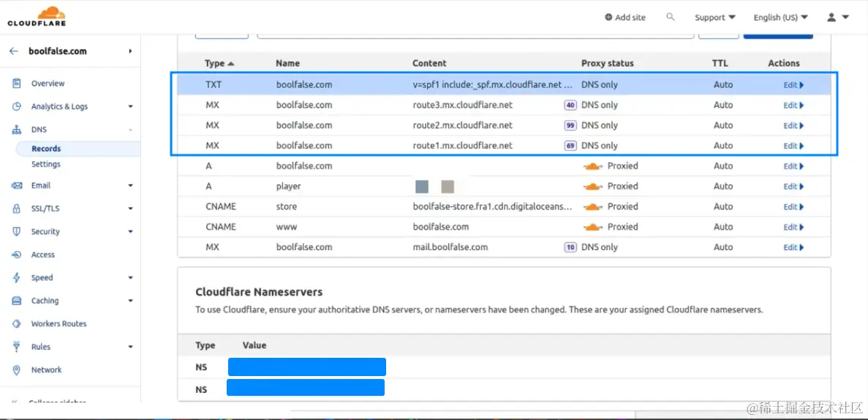Click the priority 40 badge for route3
This screenshot has height=420, width=868.
tap(570, 105)
